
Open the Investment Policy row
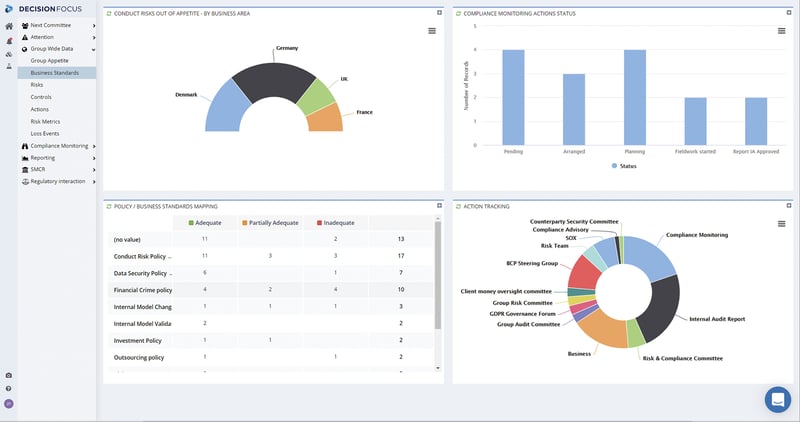[270, 340]
